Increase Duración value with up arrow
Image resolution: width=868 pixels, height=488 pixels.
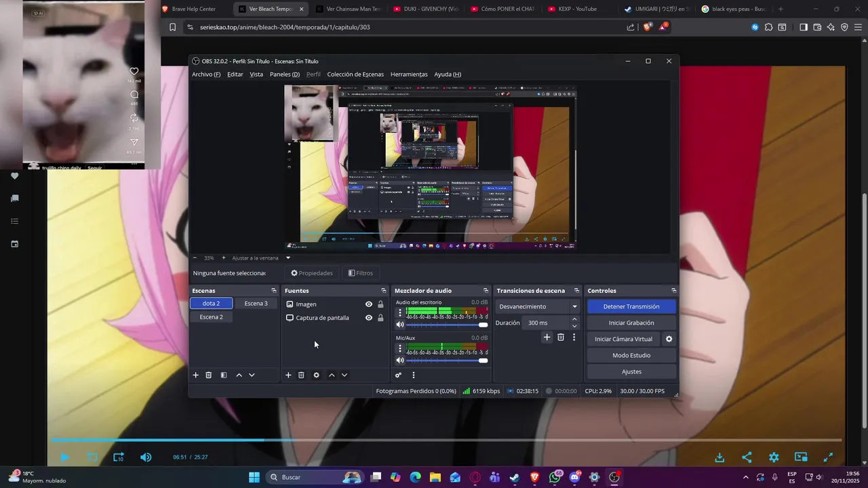coord(574,319)
